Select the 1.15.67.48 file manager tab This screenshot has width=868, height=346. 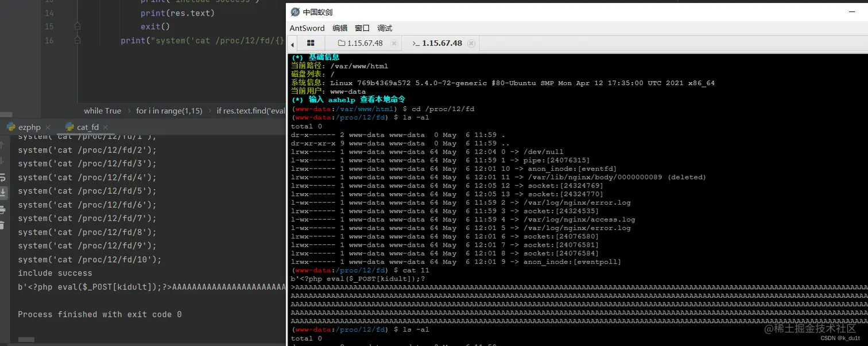[364, 43]
